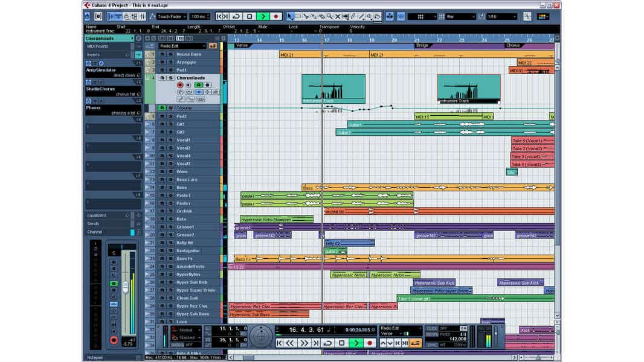Click record enable on ChorusRoads track

tap(180, 85)
